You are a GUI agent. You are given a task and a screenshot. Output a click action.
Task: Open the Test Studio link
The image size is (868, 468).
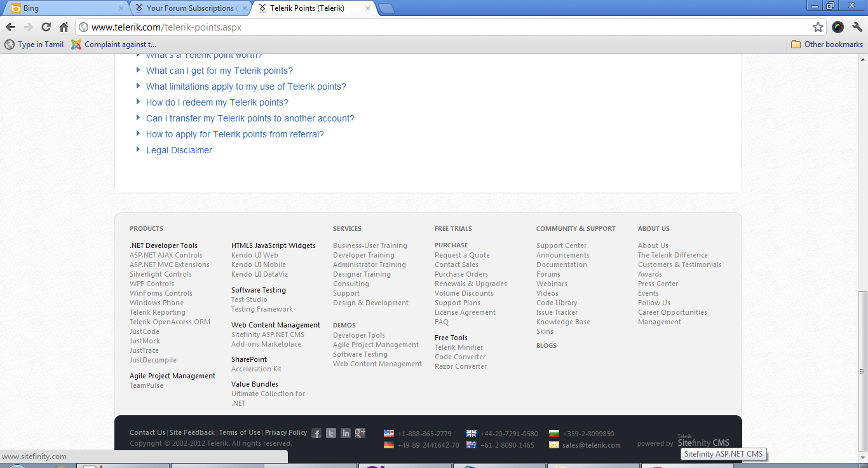point(249,299)
